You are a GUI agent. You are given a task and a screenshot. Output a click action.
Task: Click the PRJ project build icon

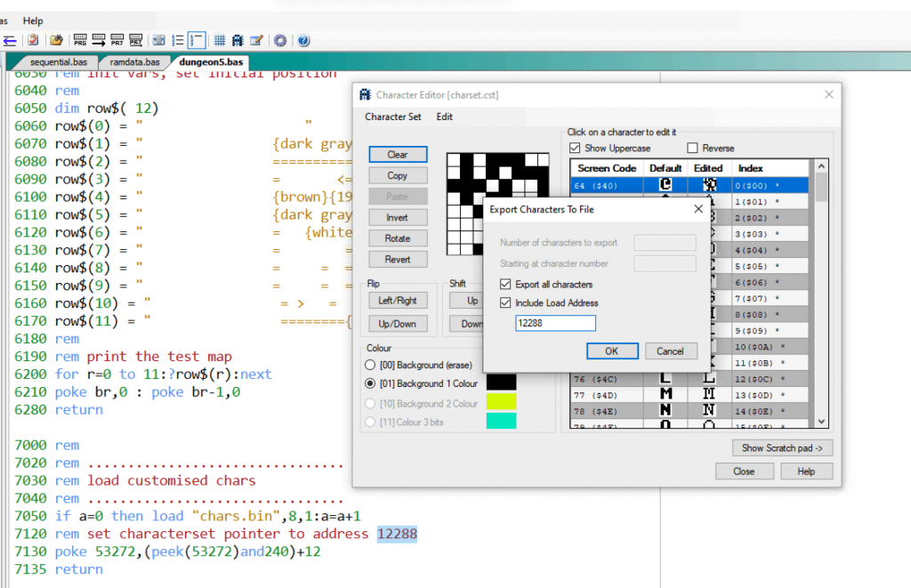point(117,40)
